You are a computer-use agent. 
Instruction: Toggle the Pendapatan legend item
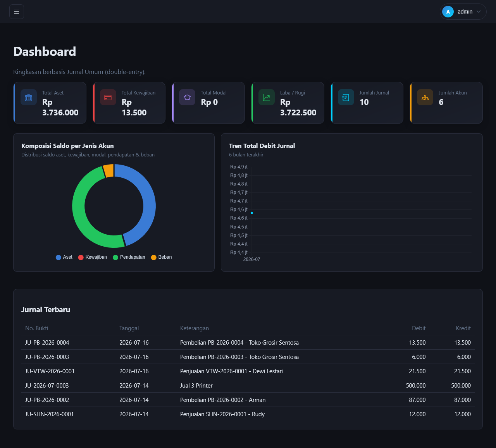click(x=129, y=257)
